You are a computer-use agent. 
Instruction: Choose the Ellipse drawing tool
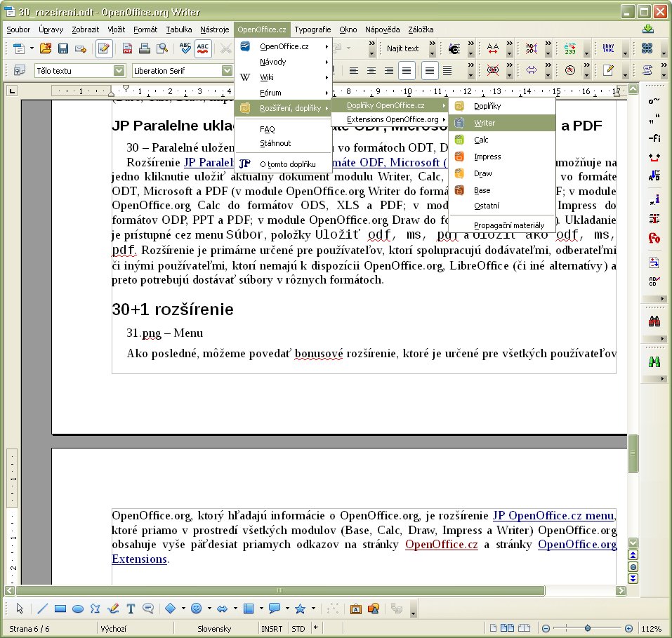tap(77, 609)
